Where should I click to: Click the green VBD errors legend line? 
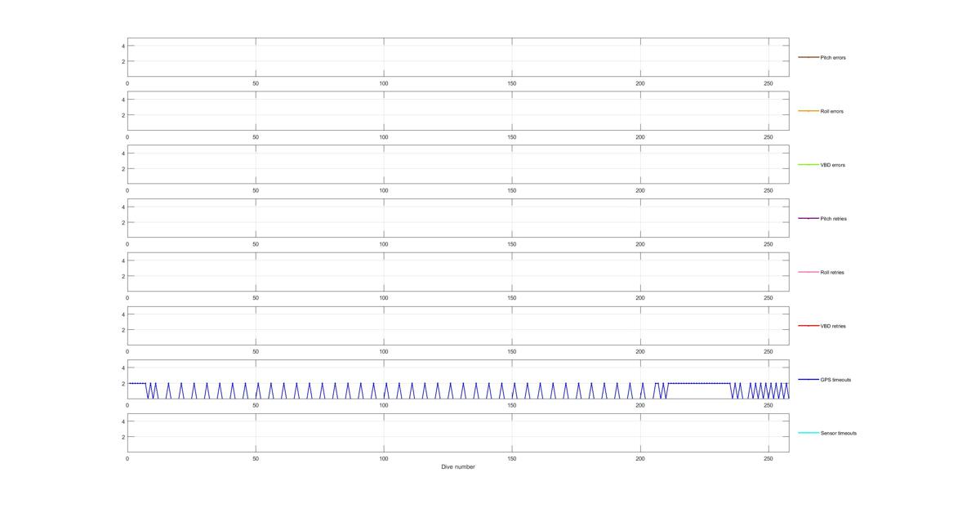click(x=808, y=165)
